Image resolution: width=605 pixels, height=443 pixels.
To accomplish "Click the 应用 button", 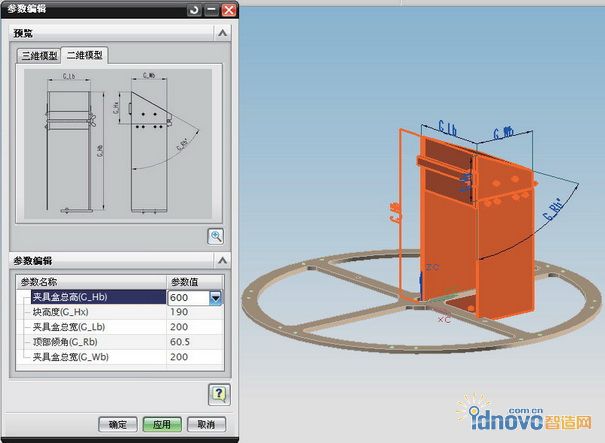I will click(x=161, y=424).
